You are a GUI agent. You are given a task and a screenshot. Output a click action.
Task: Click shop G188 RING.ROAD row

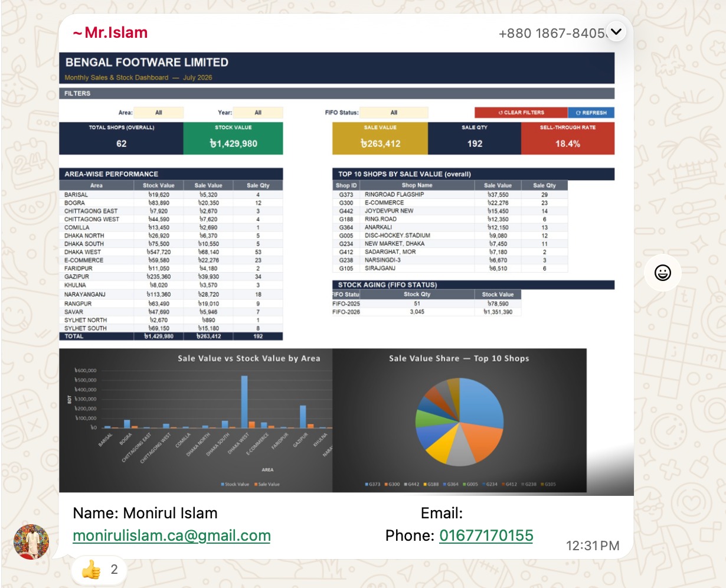pyautogui.click(x=450, y=219)
